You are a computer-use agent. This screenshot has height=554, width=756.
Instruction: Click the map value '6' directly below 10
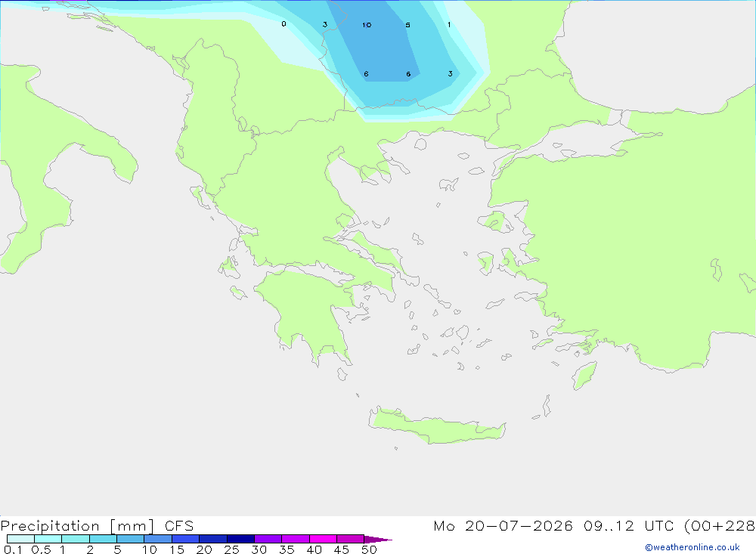pyautogui.click(x=367, y=74)
